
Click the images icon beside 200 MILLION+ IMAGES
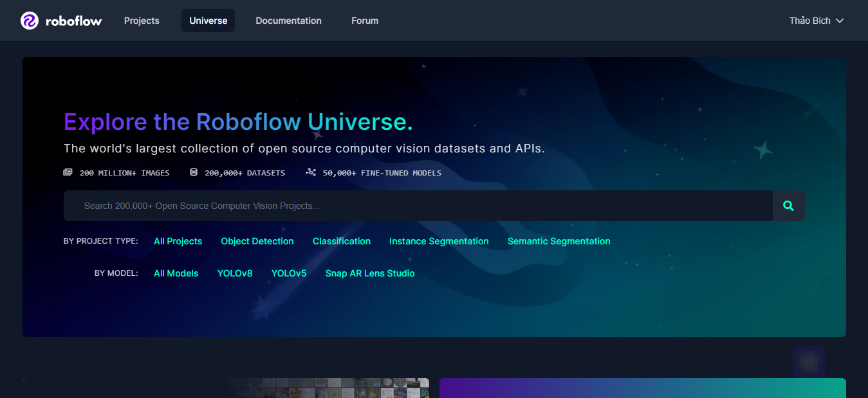click(x=68, y=172)
